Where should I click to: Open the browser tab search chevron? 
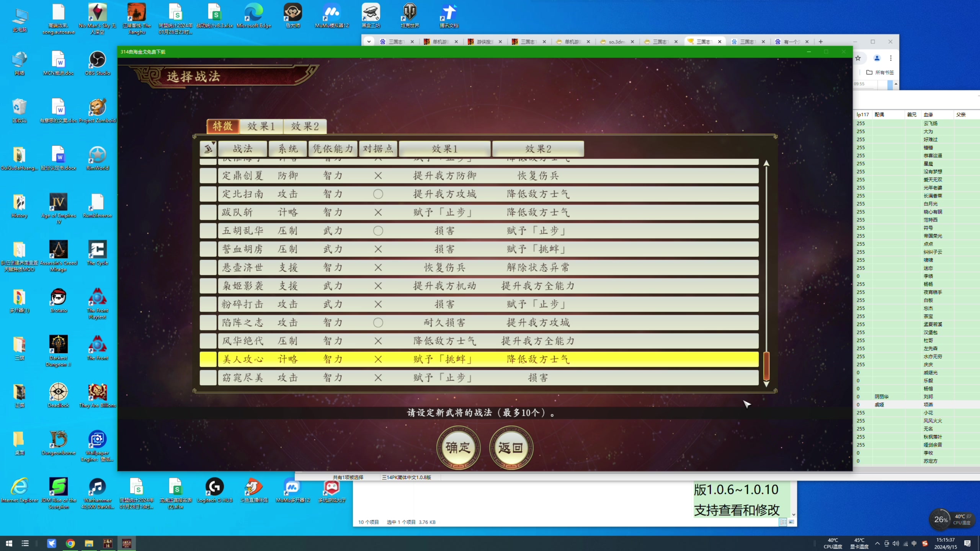tap(369, 41)
